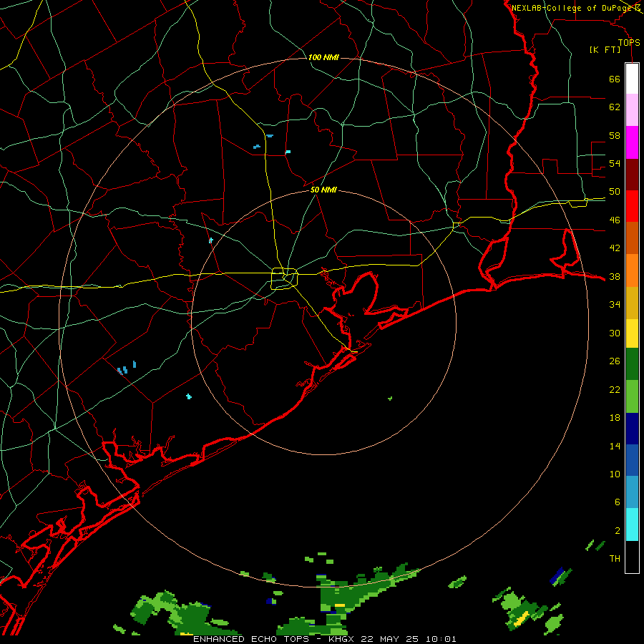Viewport: 644px width, 644px height.
Task: Click the legend value '50'
Action: tap(615, 192)
